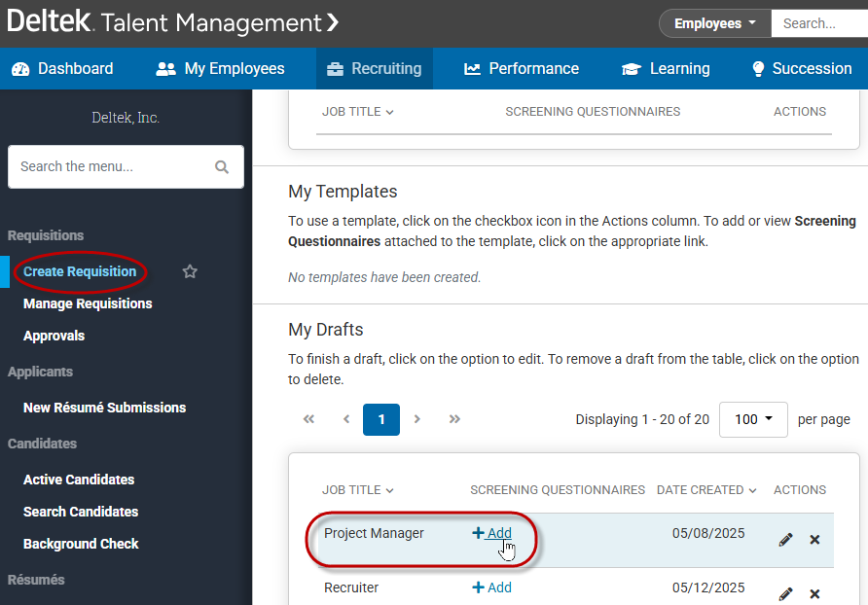Viewport: 868px width, 605px height.
Task: Open Approvals in the sidebar
Action: click(x=54, y=336)
